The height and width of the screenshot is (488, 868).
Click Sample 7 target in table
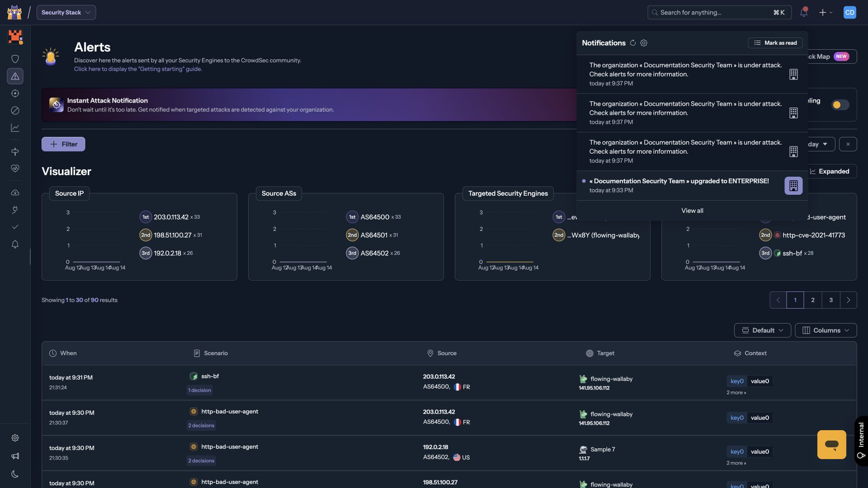[x=602, y=450]
